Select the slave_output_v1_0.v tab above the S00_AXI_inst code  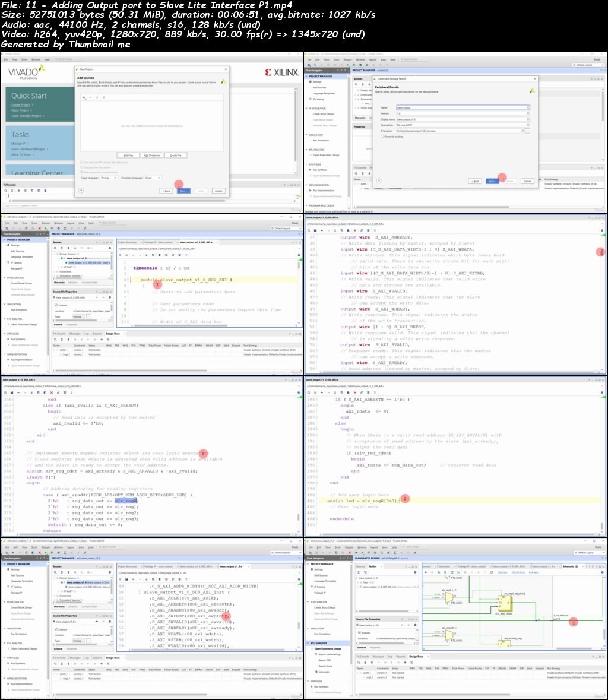tap(231, 566)
